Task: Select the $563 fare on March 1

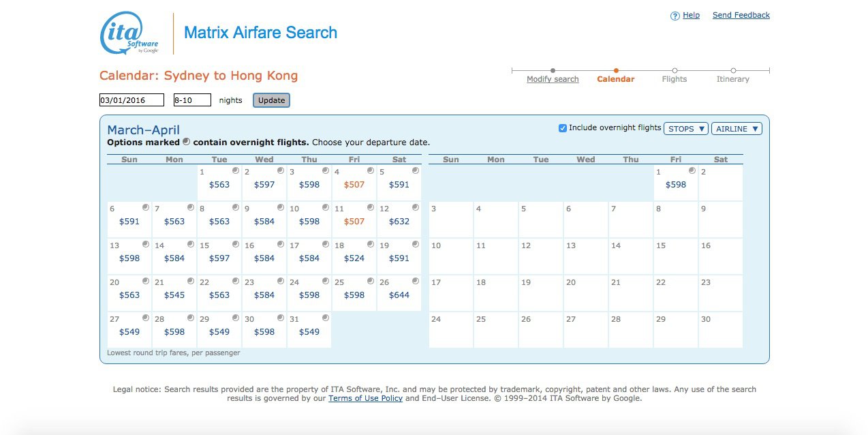Action: [x=219, y=185]
